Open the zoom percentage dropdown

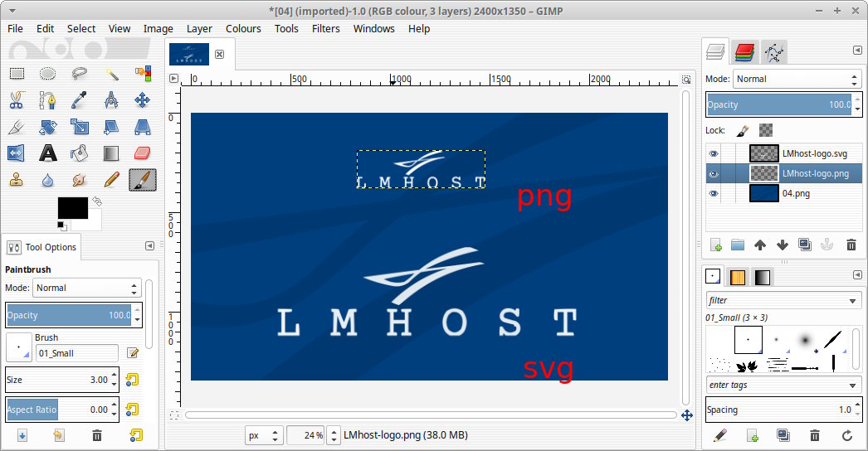[x=334, y=435]
